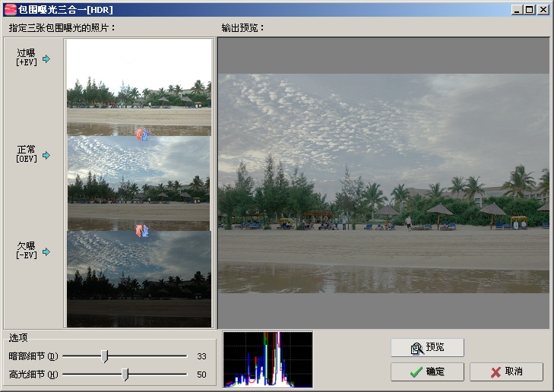Click the arrow next to 欠曝 [-EV]
The image size is (554, 392).
click(x=46, y=251)
